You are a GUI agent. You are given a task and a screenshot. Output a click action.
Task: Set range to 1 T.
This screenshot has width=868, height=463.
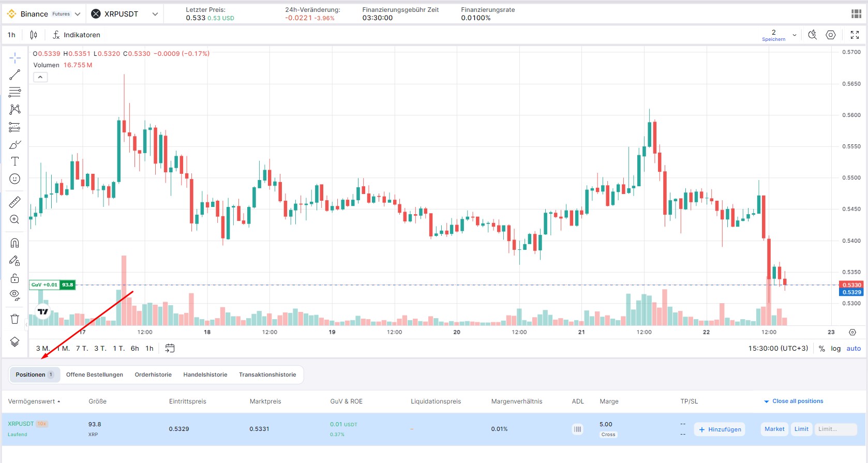click(x=119, y=348)
